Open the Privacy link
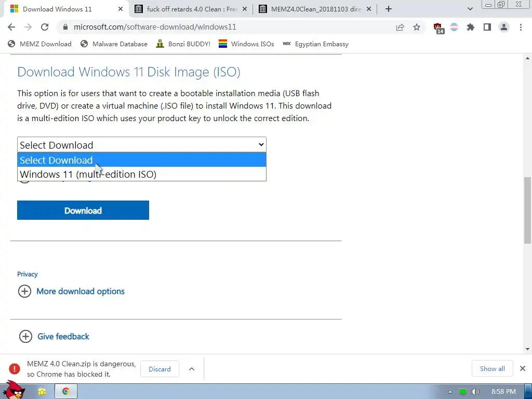The height and width of the screenshot is (399, 532). pyautogui.click(x=28, y=274)
